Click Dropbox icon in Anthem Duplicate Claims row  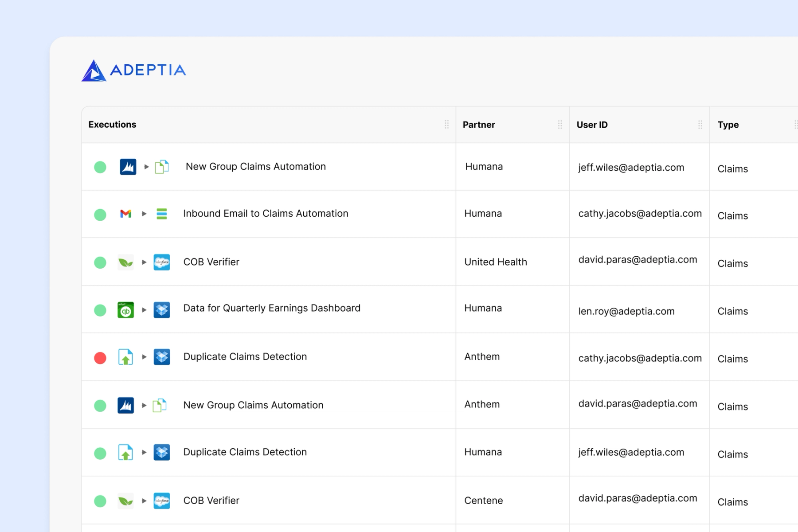pos(162,357)
